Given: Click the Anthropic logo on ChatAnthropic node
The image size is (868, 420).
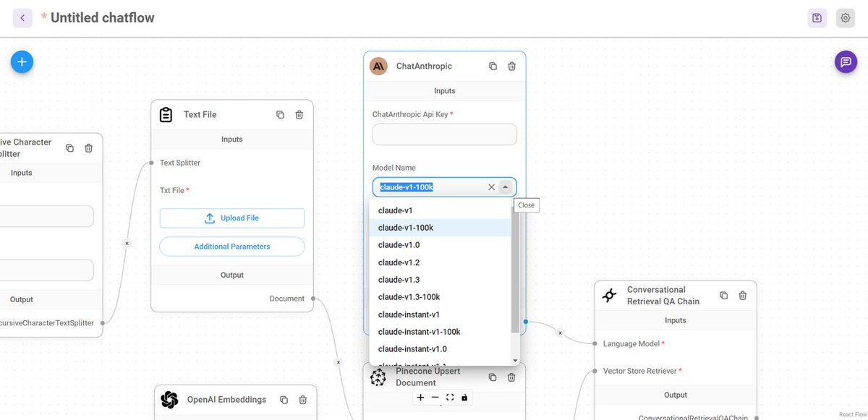Looking at the screenshot, I should tap(378, 67).
